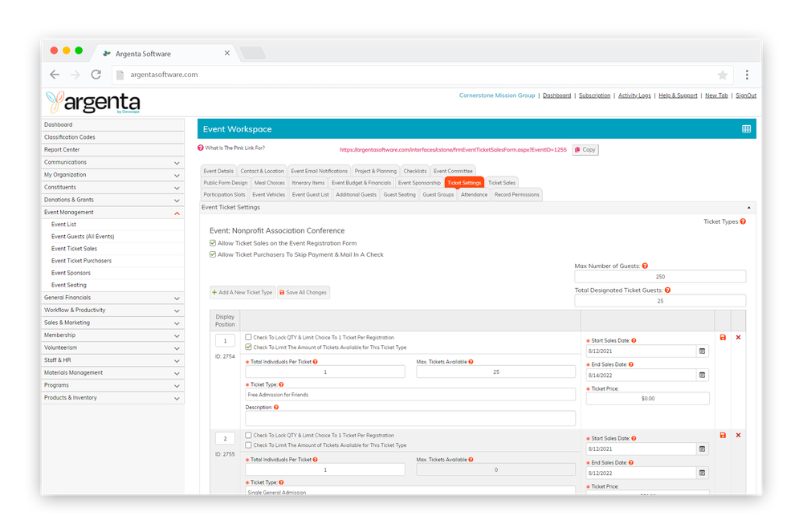The width and height of the screenshot is (803, 532).
Task: Open the Record Permissions tab
Action: click(516, 194)
